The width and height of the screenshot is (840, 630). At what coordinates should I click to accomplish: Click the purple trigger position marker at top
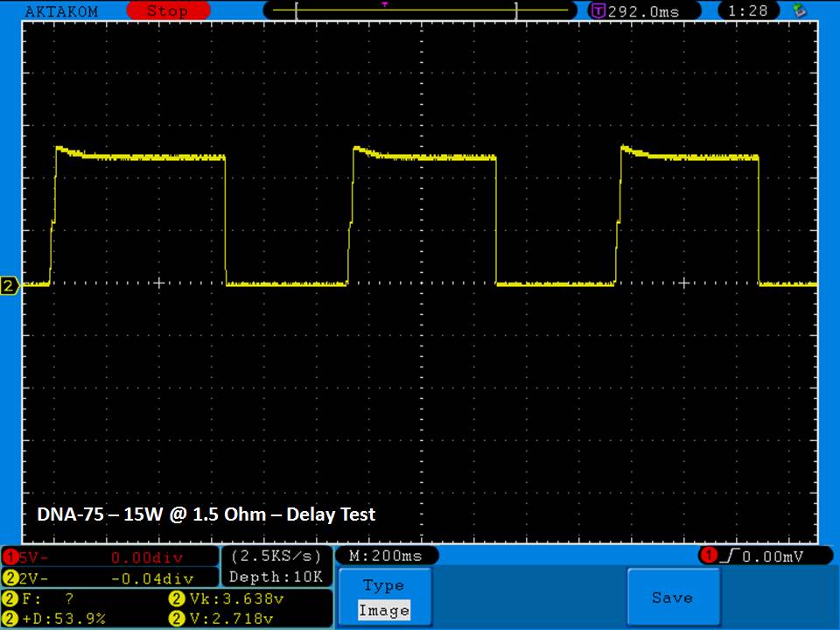[384, 4]
